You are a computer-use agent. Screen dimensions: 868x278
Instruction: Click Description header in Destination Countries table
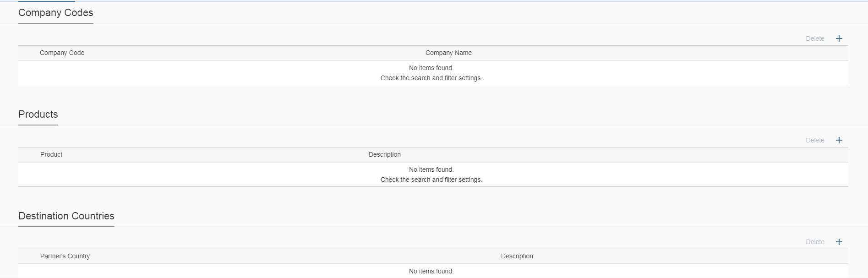pos(517,256)
